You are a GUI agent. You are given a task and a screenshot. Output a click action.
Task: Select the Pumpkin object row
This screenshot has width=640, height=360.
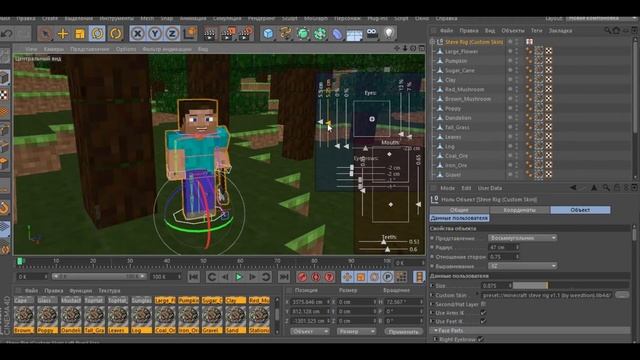(x=456, y=61)
